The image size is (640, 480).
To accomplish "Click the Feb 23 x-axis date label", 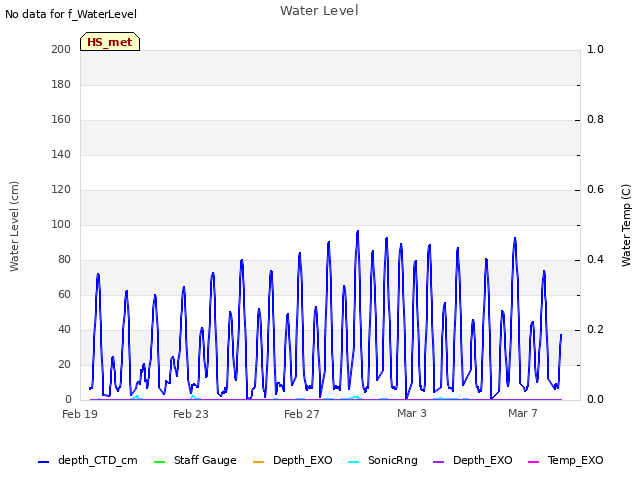I will 191,414.
